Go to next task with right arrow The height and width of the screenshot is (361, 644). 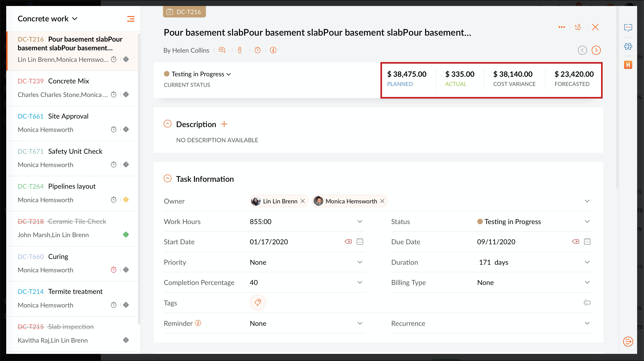[596, 50]
